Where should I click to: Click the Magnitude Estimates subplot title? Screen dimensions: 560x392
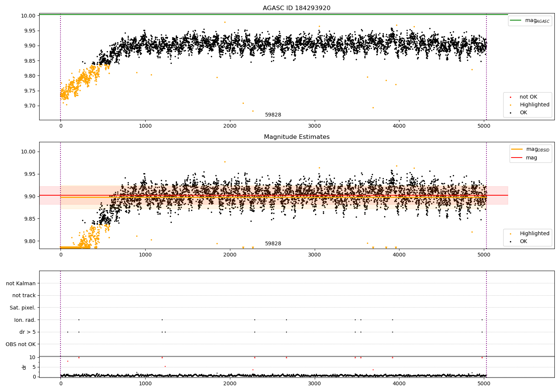point(296,137)
